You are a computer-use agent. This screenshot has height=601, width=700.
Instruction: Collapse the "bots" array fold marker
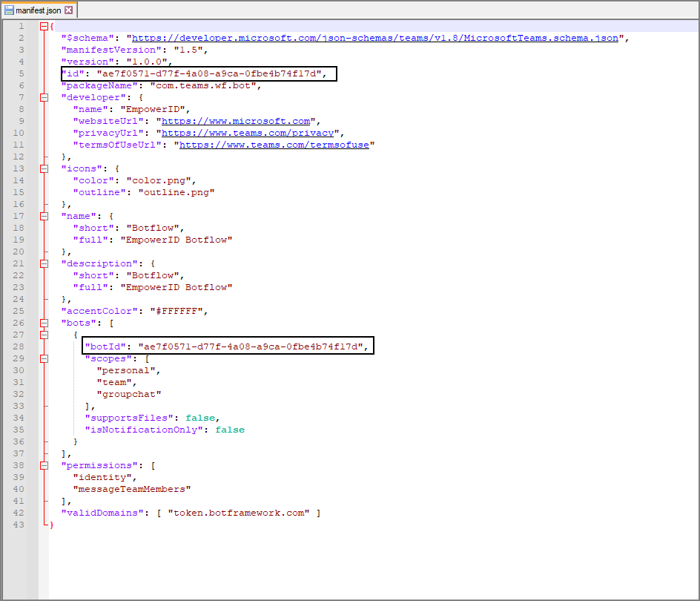coord(44,323)
